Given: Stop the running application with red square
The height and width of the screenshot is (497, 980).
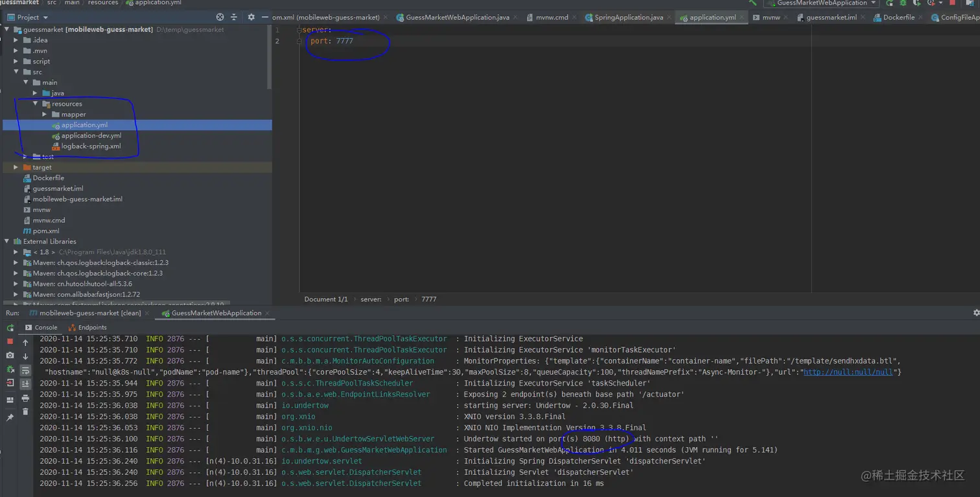Looking at the screenshot, I should pos(10,341).
